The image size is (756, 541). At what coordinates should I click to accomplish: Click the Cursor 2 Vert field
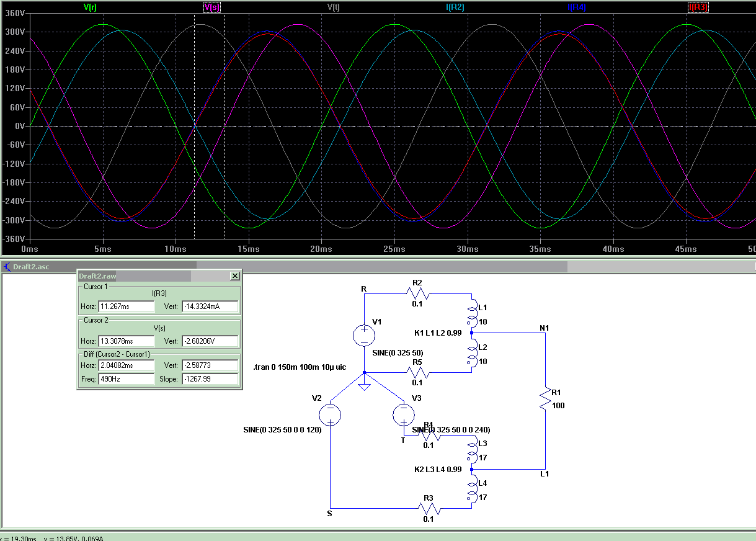210,341
